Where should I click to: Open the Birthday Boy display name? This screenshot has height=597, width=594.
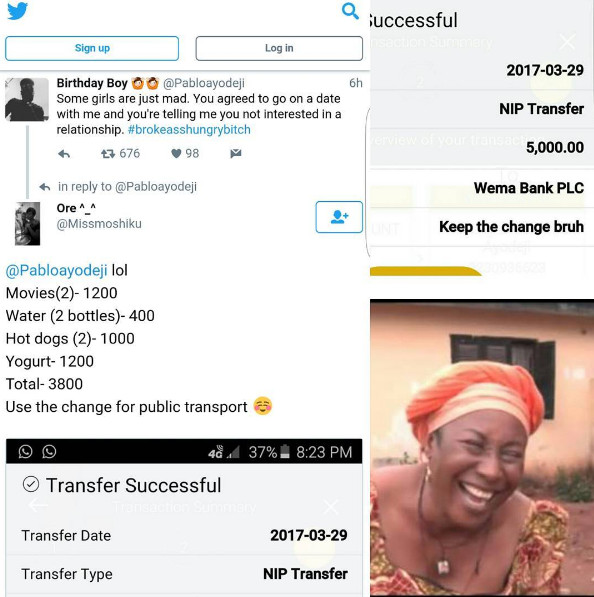point(92,83)
